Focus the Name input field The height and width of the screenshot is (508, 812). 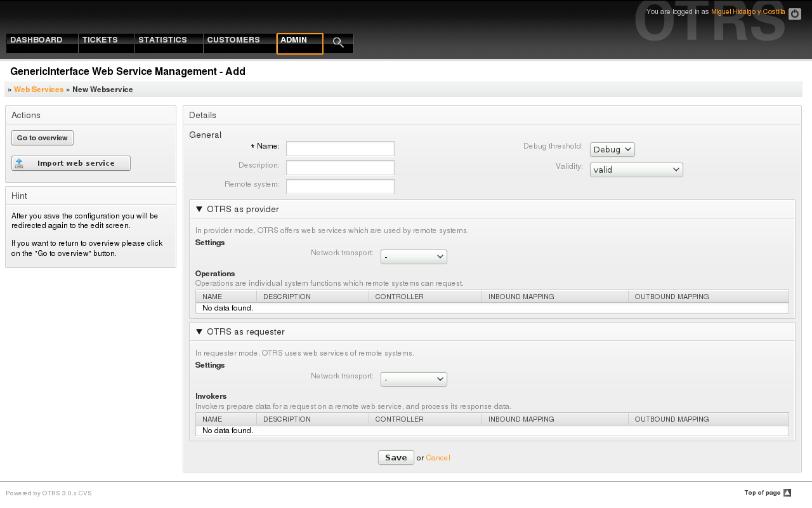tap(340, 149)
